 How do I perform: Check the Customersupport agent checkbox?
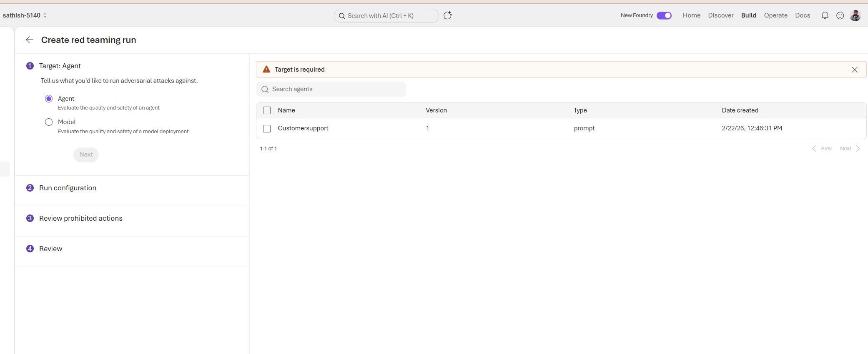267,129
